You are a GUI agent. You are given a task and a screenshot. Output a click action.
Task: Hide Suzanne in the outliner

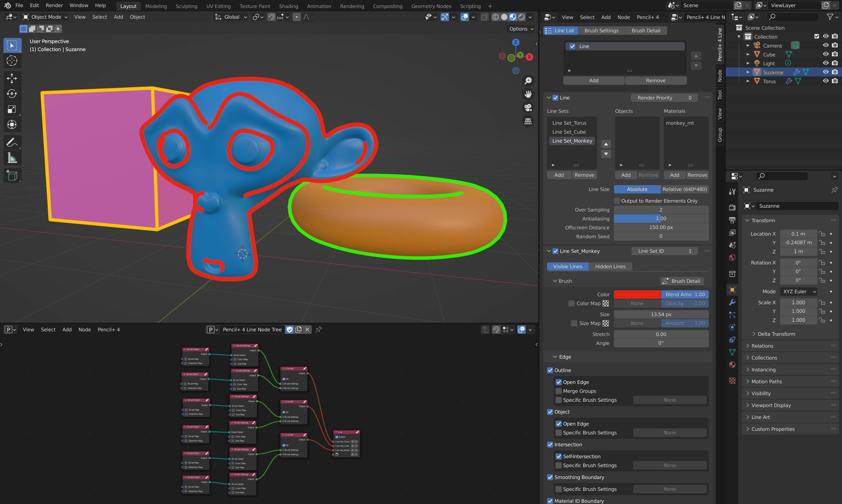point(825,72)
